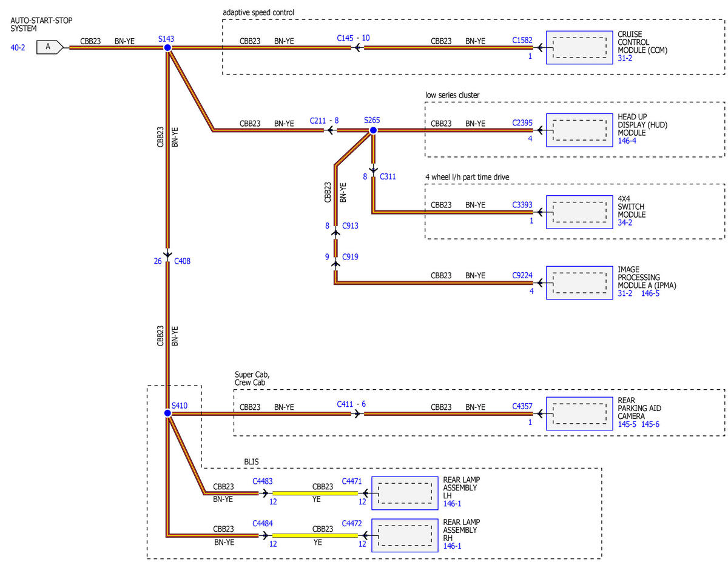The height and width of the screenshot is (562, 728).
Task: Click the Cruise Control Module component box
Action: click(579, 47)
